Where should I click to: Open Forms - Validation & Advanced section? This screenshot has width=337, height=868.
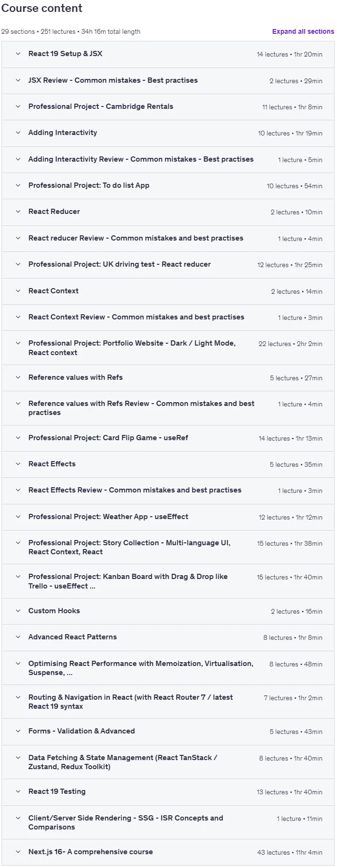(x=168, y=732)
